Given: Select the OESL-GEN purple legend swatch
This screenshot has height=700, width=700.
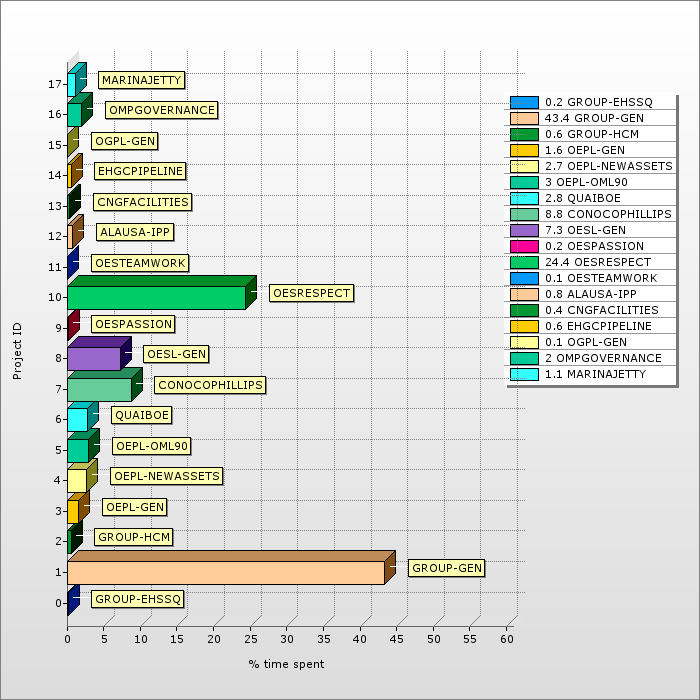Looking at the screenshot, I should click(x=524, y=230).
